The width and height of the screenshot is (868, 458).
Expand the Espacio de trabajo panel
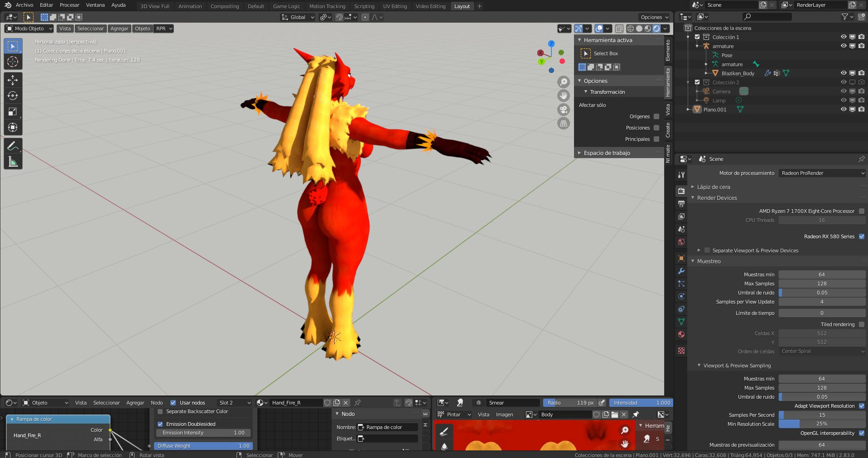[x=607, y=153]
